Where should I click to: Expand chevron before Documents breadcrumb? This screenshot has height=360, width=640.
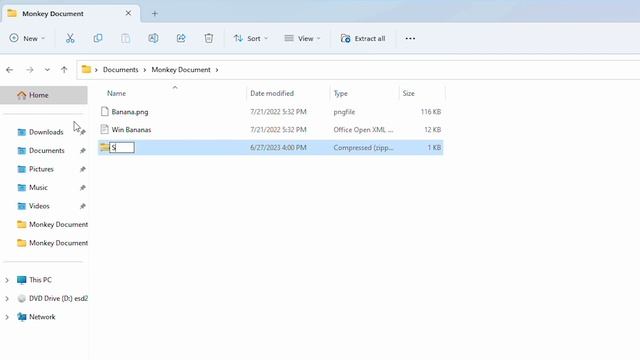[96, 70]
